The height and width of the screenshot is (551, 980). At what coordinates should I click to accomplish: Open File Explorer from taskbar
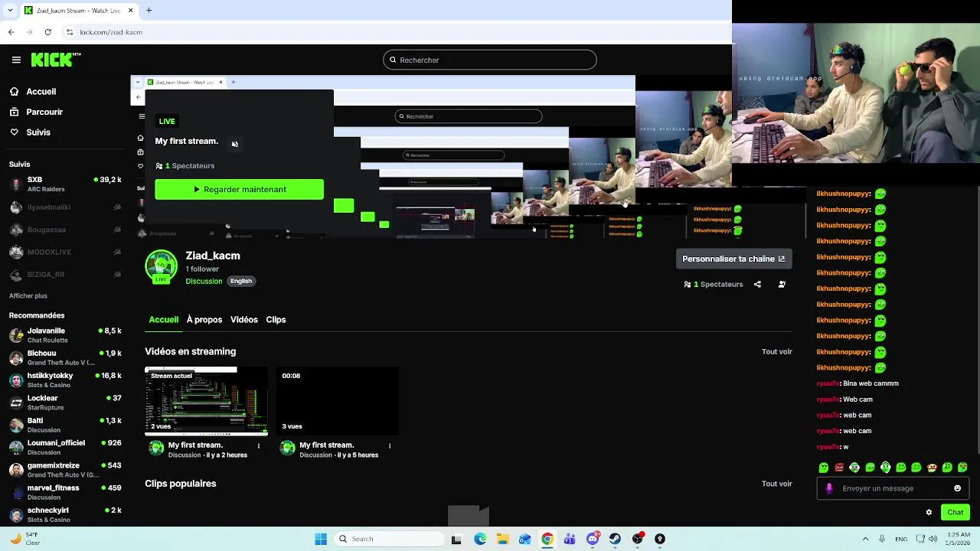pos(502,539)
